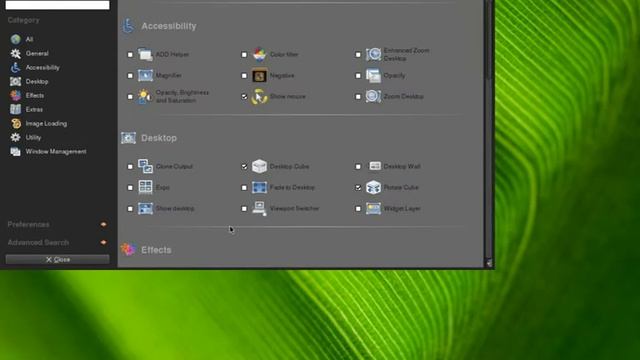This screenshot has height=360, width=640.
Task: Open the Rotate Cube plugin icon
Action: (x=373, y=187)
